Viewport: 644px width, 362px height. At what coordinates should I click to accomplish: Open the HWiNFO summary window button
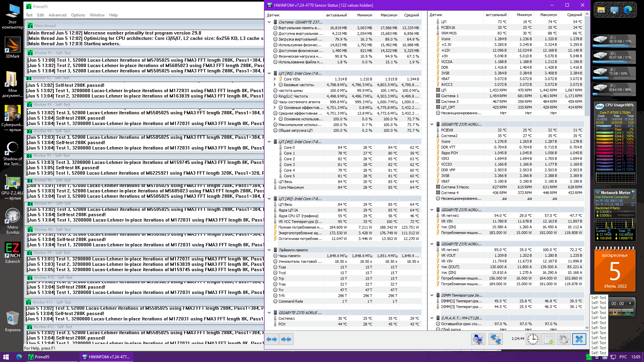click(x=478, y=339)
